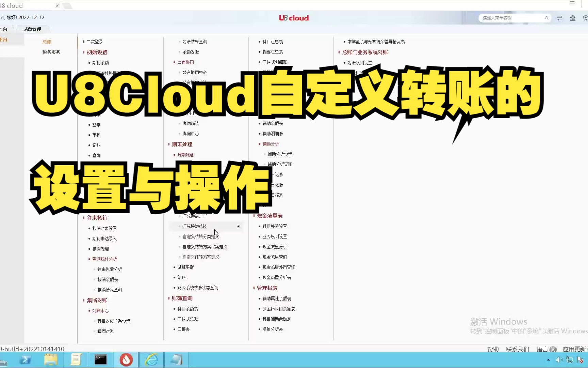This screenshot has height=368, width=588.
Task: Open 余额对账
Action: 191,52
